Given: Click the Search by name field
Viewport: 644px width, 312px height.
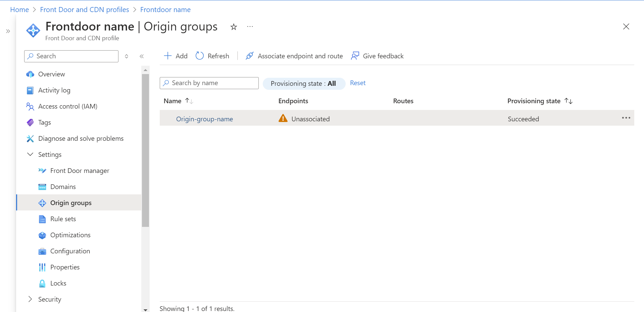Looking at the screenshot, I should pos(209,83).
